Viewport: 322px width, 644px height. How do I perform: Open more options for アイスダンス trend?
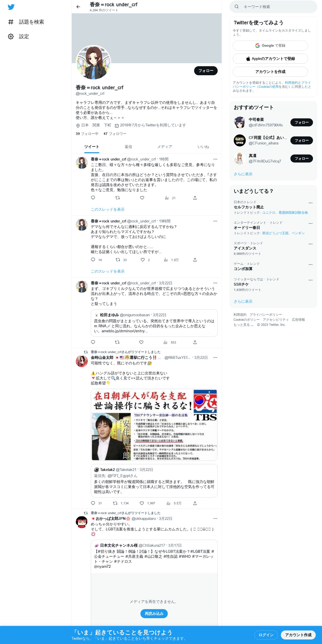(x=310, y=244)
